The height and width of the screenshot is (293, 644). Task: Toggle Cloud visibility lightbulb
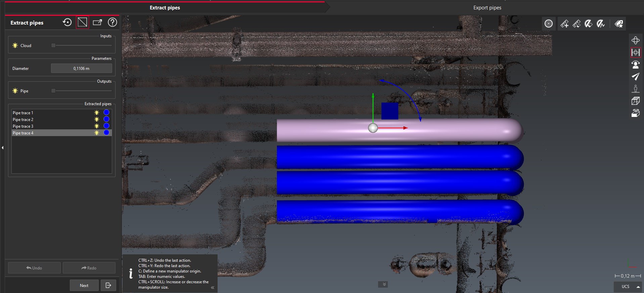click(15, 45)
